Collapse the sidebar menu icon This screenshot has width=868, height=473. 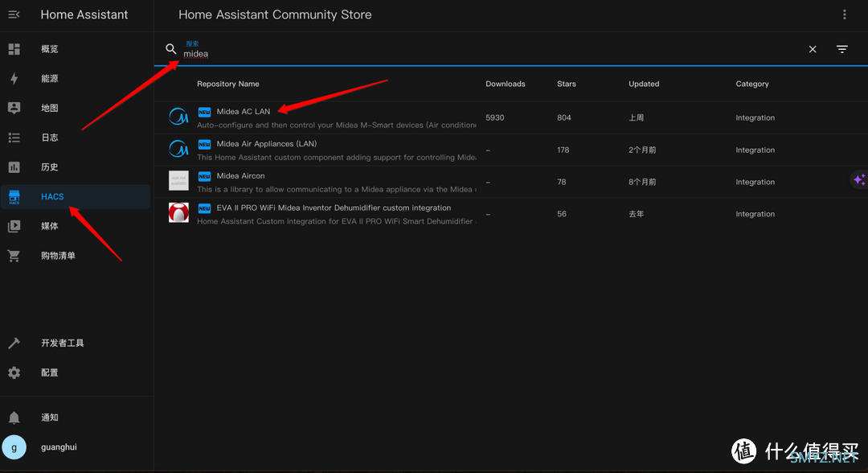coord(14,14)
